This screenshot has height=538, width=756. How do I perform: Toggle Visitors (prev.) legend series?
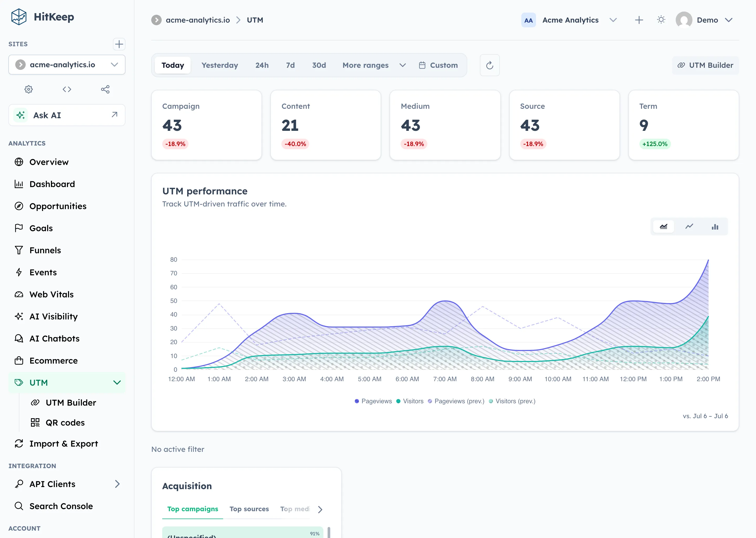(512, 401)
